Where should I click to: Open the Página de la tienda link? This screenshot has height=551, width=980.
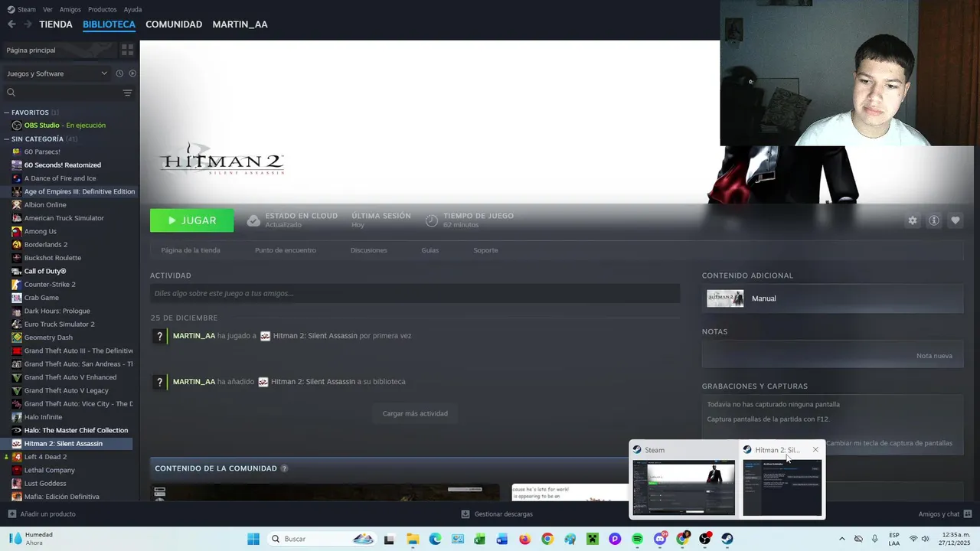(x=191, y=250)
